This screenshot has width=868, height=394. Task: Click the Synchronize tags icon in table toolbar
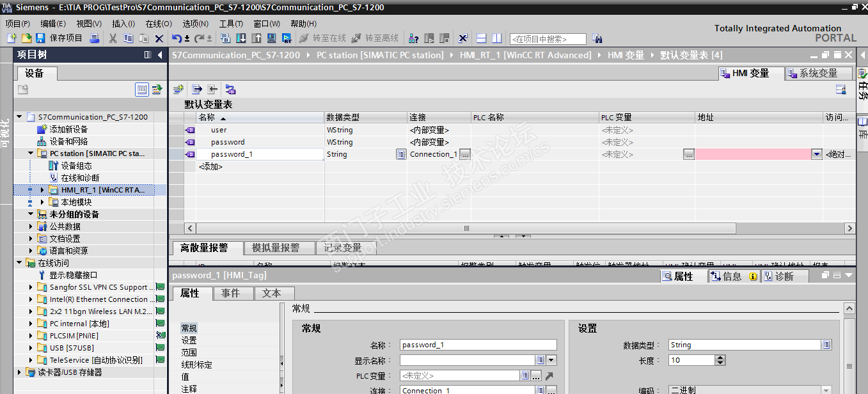[231, 90]
